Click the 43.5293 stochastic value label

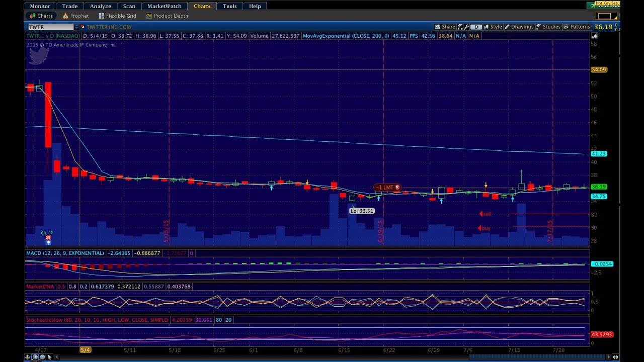602,334
